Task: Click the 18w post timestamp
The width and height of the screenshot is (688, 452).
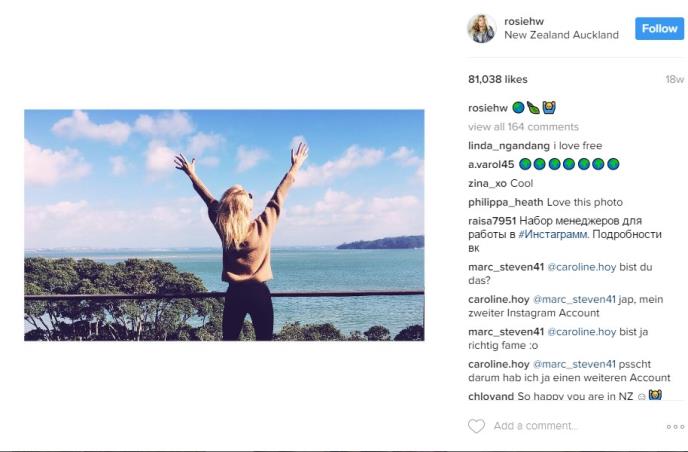Action: [x=674, y=80]
